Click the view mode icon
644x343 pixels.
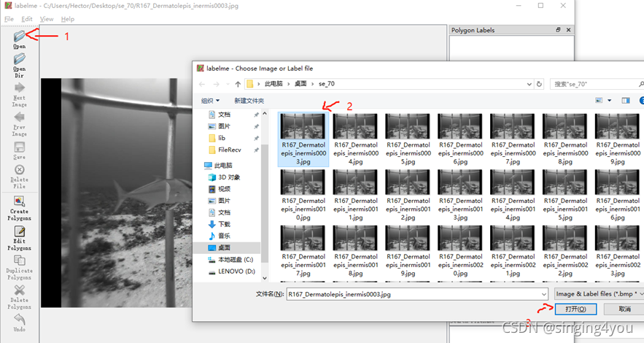click(x=599, y=101)
